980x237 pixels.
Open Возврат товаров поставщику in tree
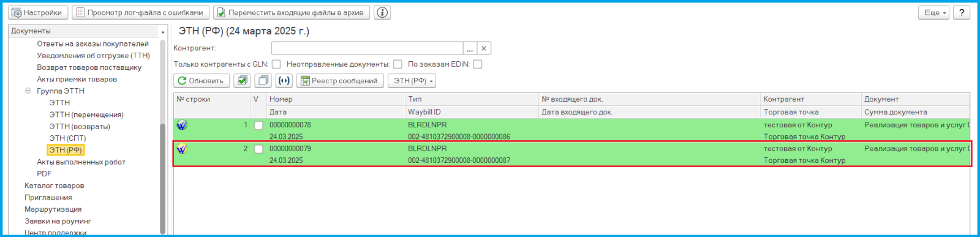[89, 67]
